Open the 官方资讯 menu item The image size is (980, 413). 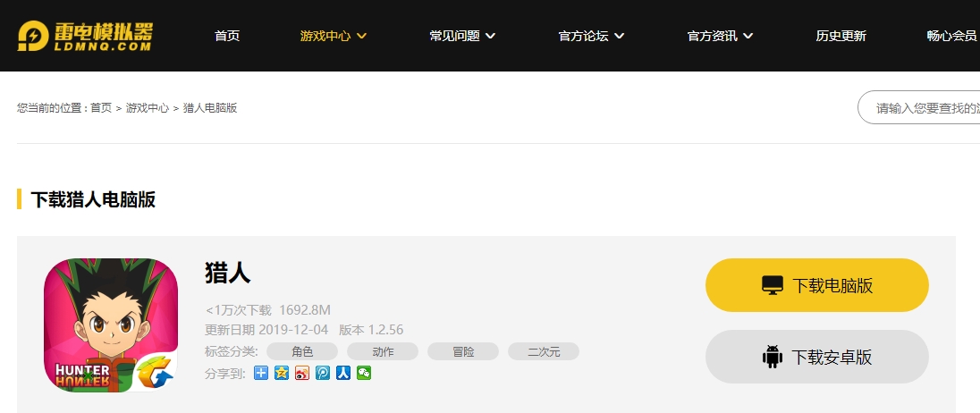tap(712, 37)
